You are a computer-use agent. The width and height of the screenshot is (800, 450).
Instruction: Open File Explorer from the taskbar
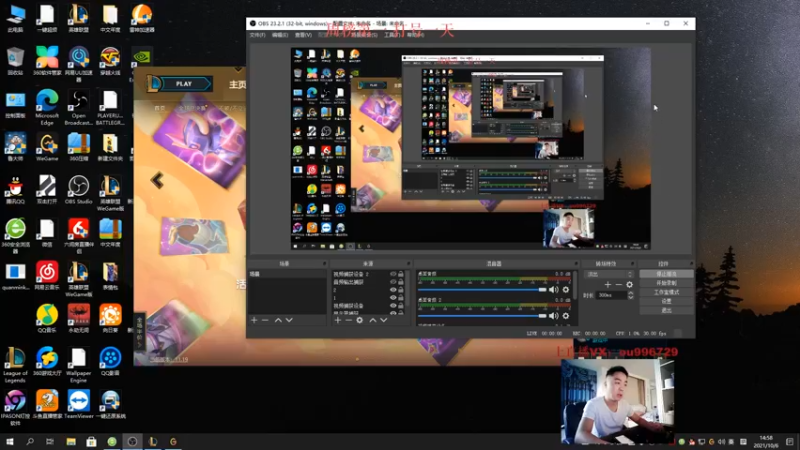pos(71,441)
